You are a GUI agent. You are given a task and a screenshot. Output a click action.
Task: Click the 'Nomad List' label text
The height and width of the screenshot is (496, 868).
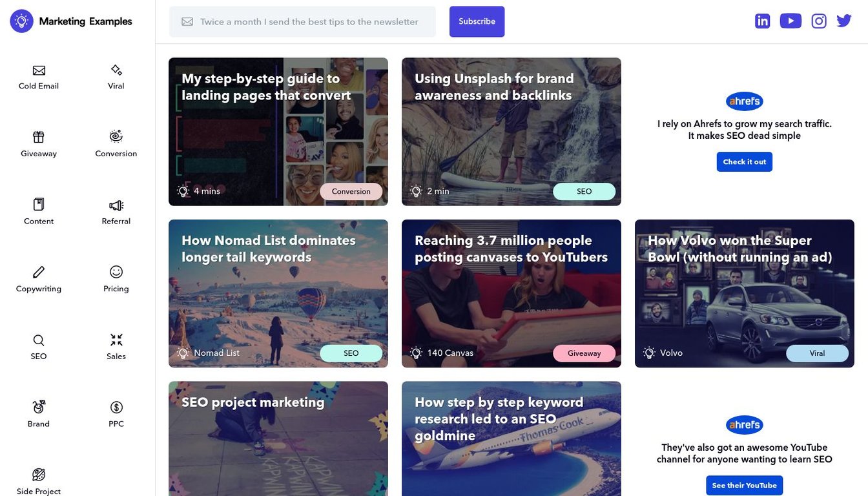[217, 353]
